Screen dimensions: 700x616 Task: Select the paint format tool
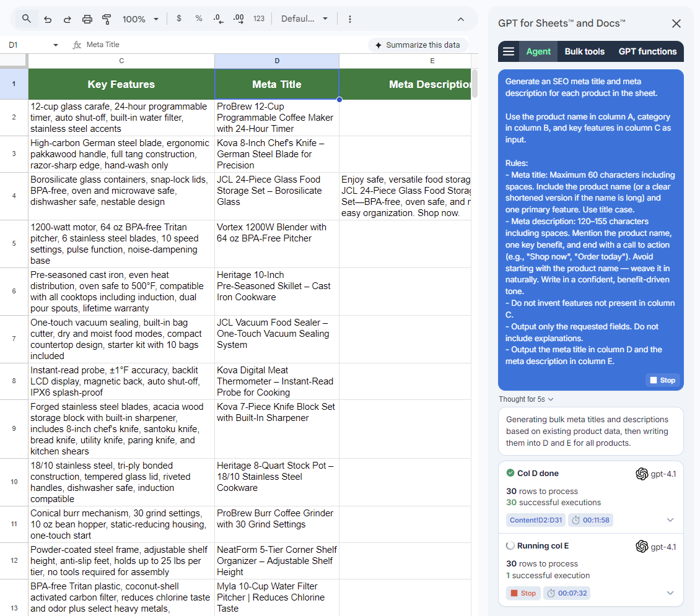pos(107,19)
